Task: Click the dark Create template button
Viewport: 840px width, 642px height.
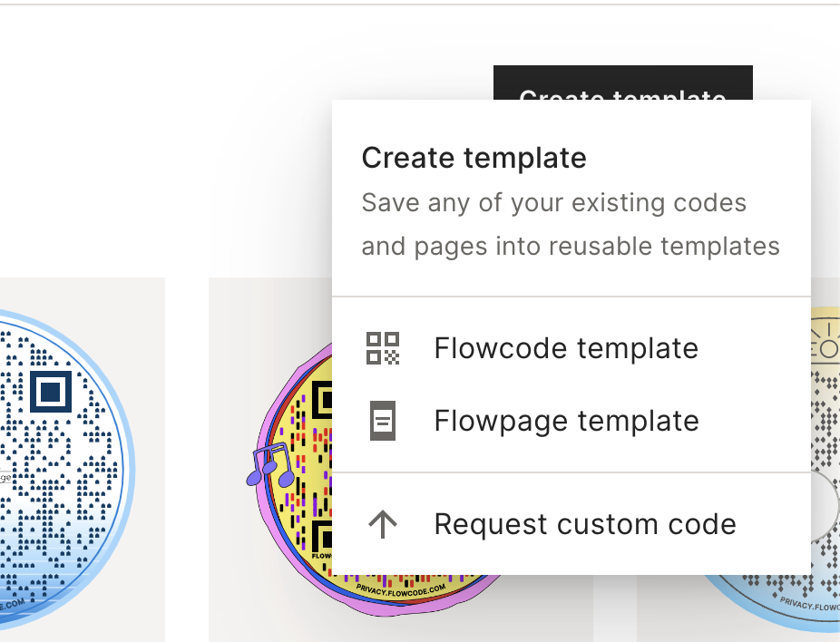Action: [x=622, y=83]
